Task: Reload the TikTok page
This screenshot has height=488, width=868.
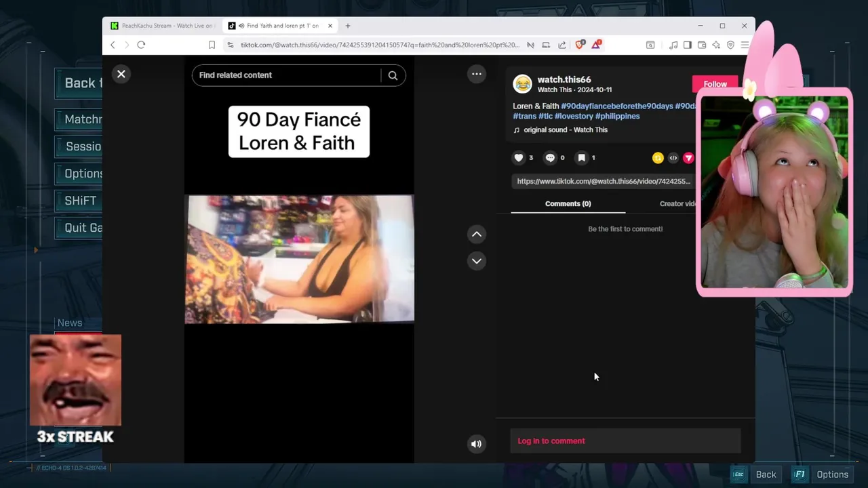Action: [x=141, y=45]
